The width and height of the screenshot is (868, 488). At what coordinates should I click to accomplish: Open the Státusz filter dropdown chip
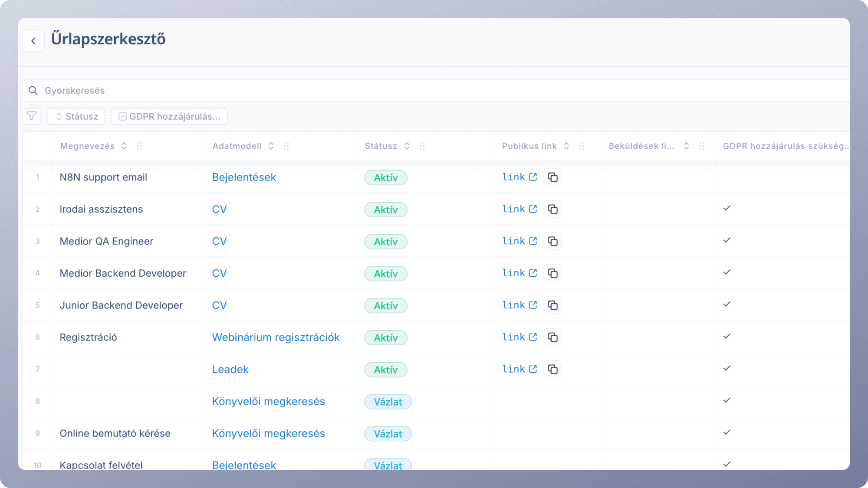tap(76, 116)
